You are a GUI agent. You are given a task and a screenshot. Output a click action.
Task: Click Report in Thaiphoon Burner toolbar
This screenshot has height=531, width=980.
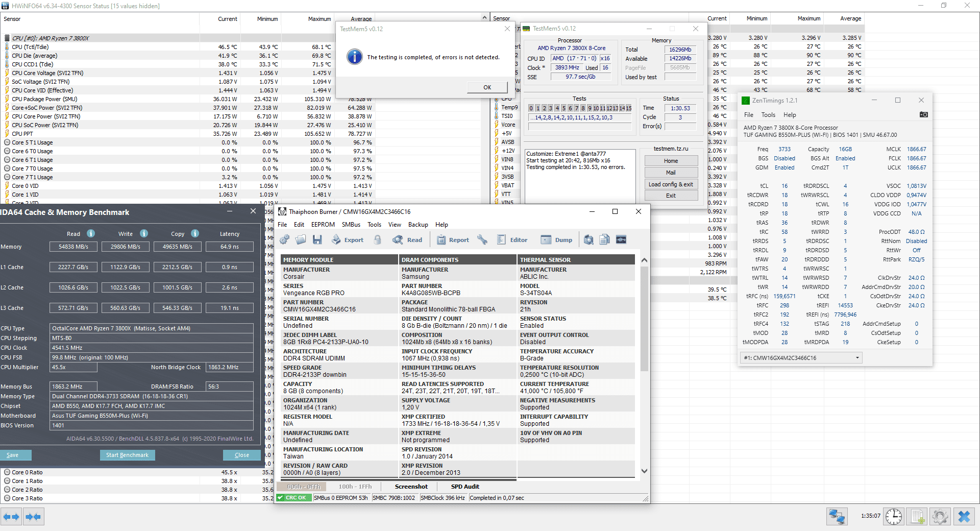453,239
